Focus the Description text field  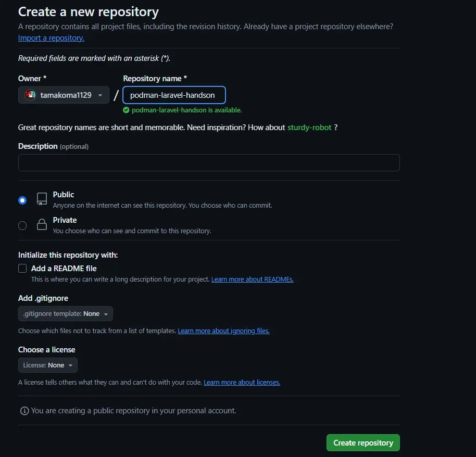[x=209, y=163]
